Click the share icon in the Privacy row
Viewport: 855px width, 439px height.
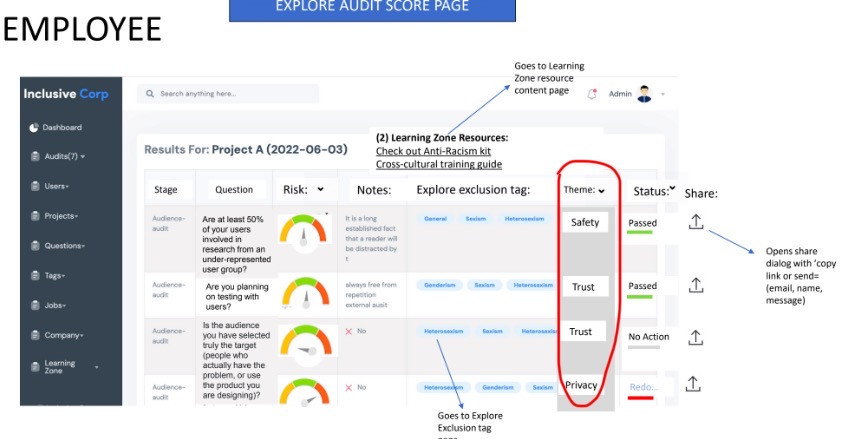coord(697,382)
